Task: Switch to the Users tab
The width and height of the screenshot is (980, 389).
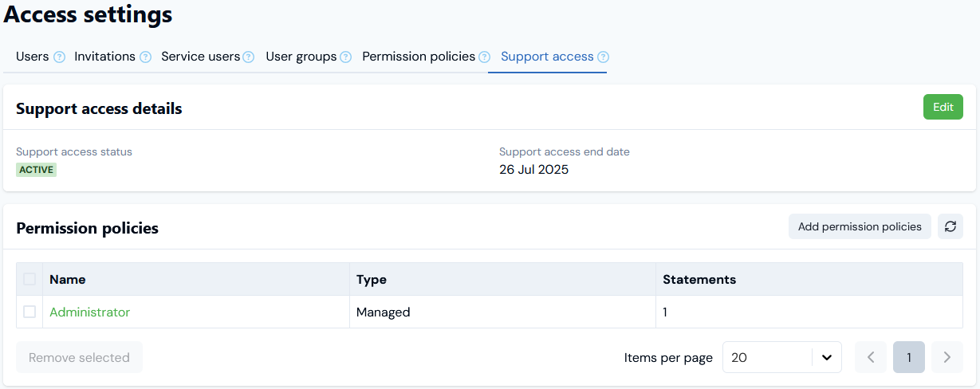Action: [x=33, y=57]
